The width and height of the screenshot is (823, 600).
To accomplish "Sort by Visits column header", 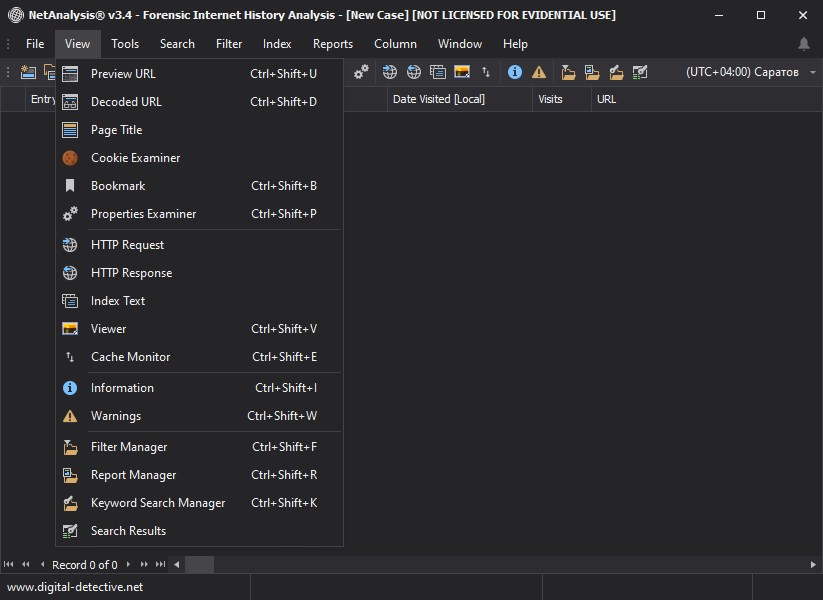I will [562, 99].
